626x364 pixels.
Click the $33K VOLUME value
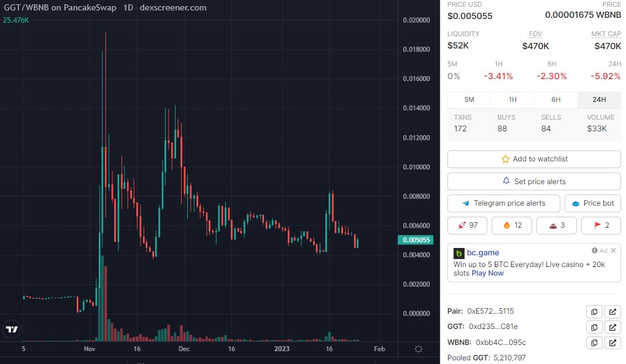coord(597,129)
